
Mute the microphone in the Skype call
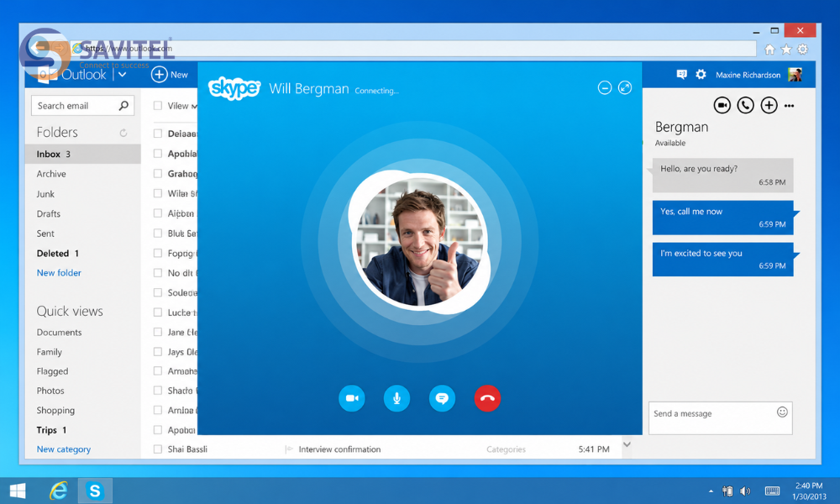[x=397, y=398]
